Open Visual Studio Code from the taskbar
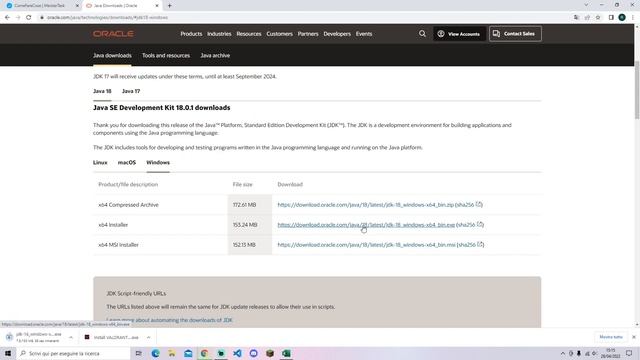Screen dimensions: 640x360 point(237,353)
